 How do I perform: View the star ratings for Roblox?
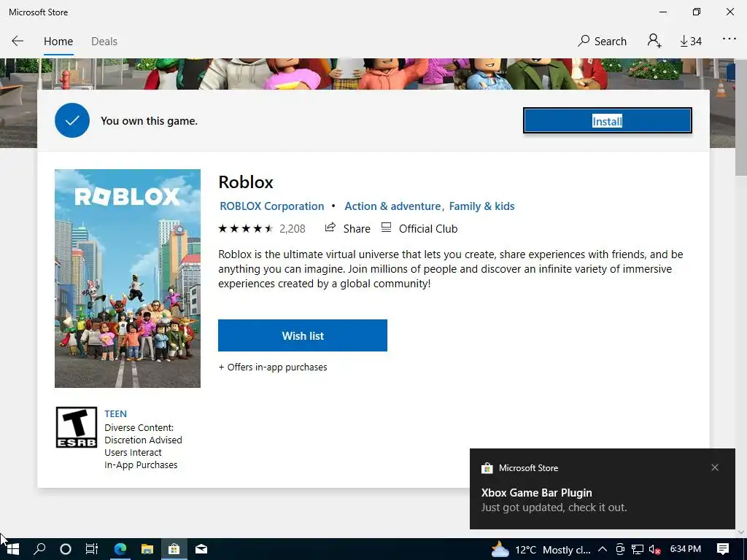pos(245,228)
